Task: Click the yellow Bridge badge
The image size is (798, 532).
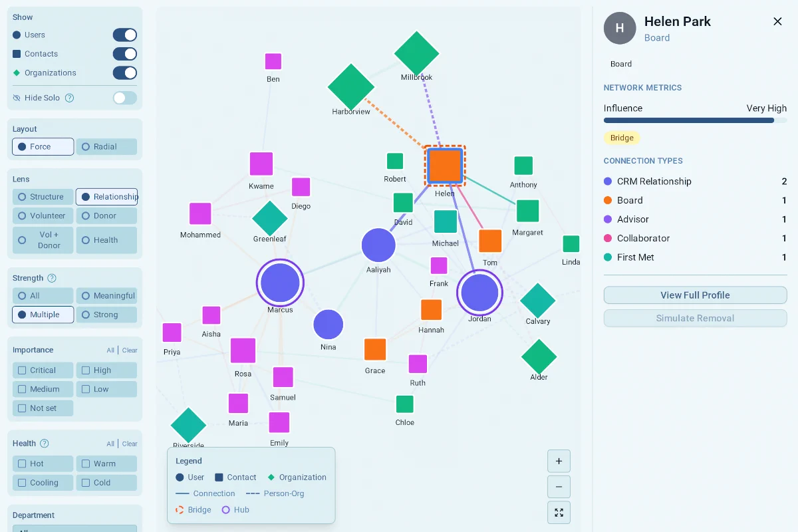Action: pos(622,138)
